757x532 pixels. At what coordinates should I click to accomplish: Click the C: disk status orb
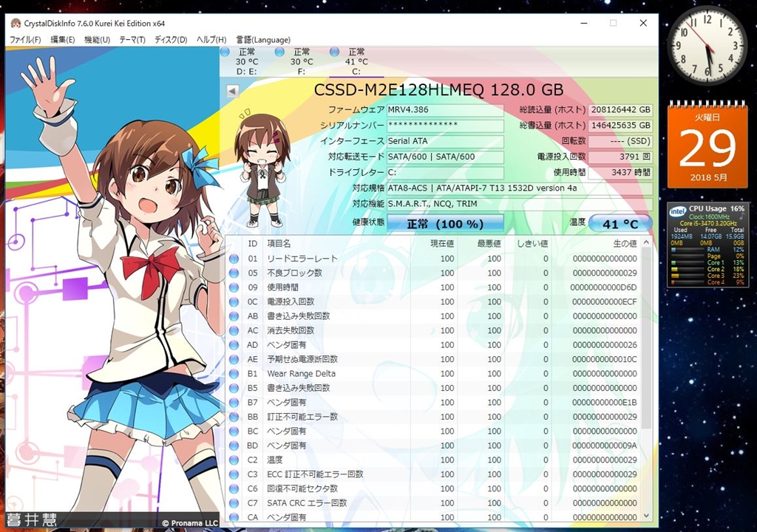click(x=335, y=52)
